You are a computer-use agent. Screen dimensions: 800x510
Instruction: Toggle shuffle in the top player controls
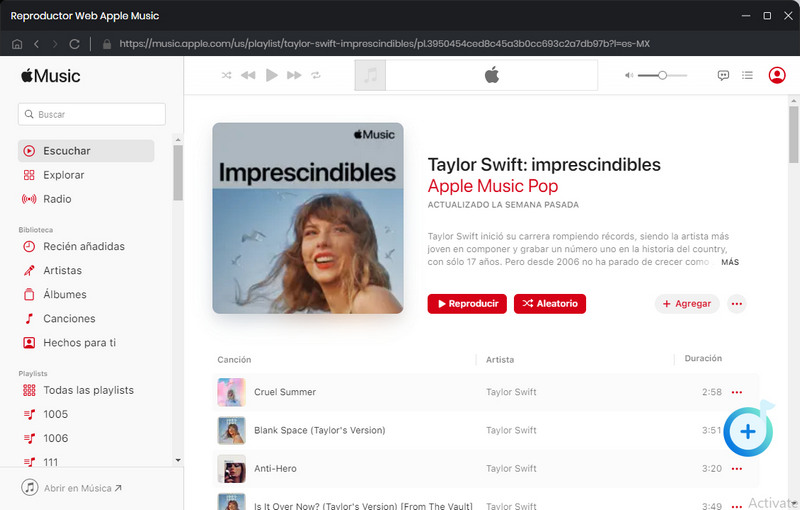[226, 75]
